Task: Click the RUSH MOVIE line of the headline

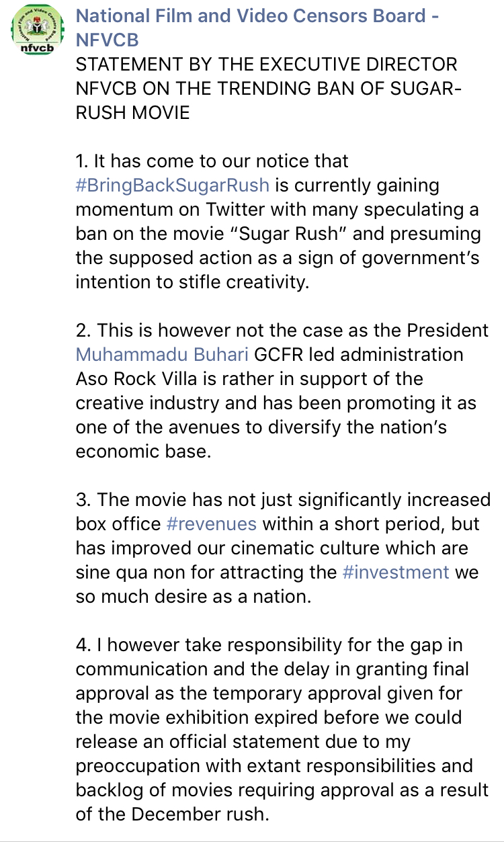Action: coord(132,112)
